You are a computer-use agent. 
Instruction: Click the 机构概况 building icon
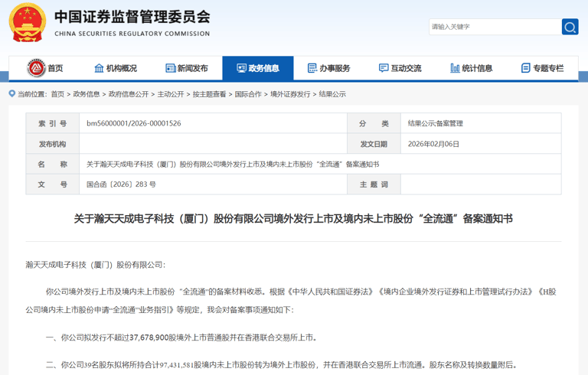[99, 68]
